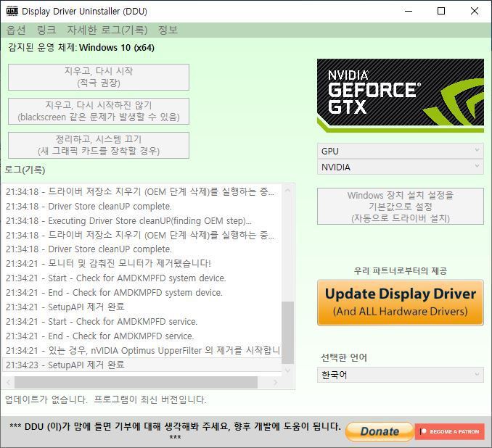The height and width of the screenshot is (448, 492).
Task: Click the log scroll up arrow
Action: coord(288,191)
